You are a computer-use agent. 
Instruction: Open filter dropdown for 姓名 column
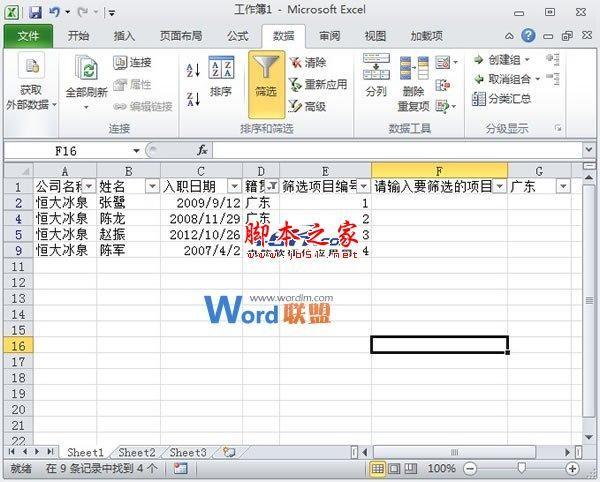coord(152,186)
